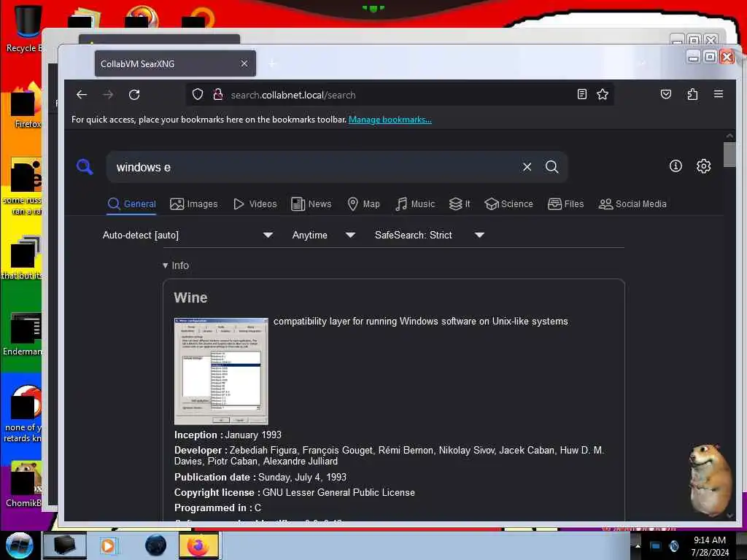Click the Wine infobox heading

pos(190,297)
